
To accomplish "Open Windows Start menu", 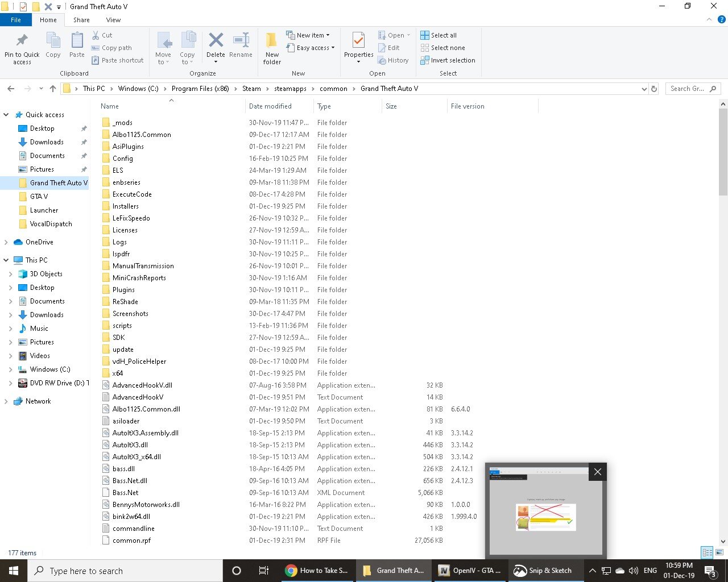I will coord(14,571).
